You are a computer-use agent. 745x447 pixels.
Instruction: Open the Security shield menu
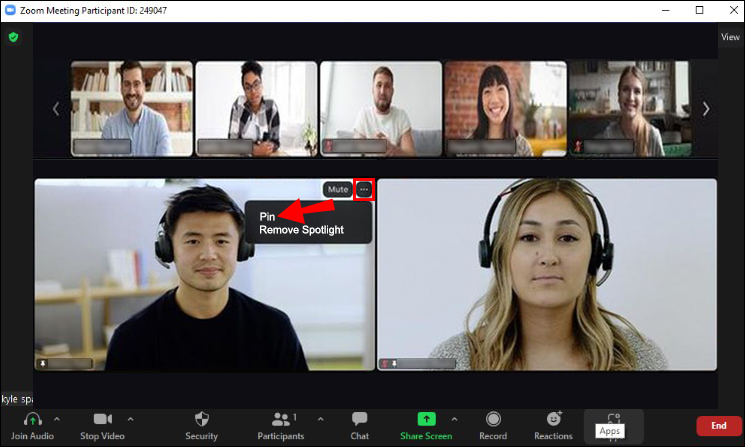[201, 426]
